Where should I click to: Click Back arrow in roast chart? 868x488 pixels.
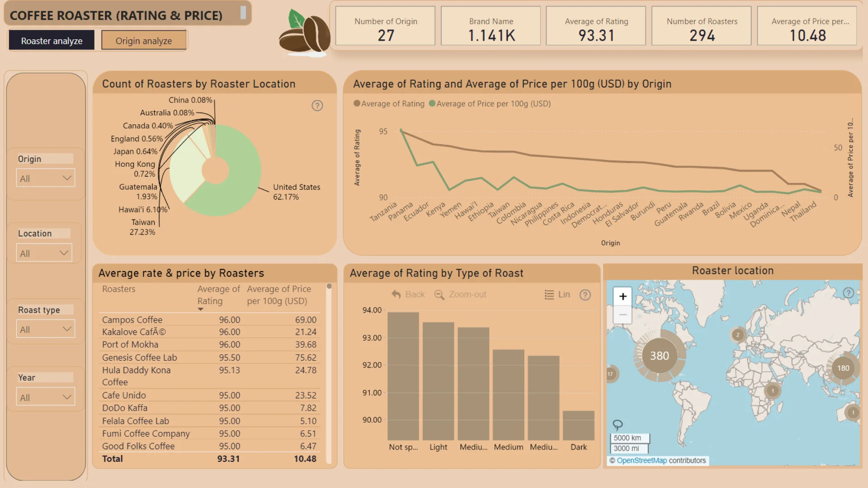point(396,294)
